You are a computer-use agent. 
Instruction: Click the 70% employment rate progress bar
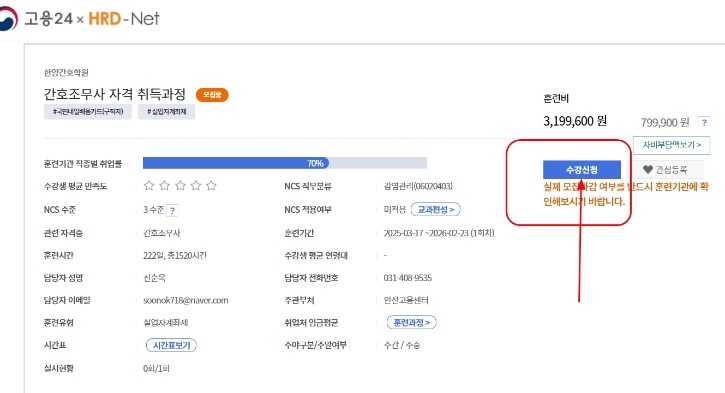click(285, 163)
